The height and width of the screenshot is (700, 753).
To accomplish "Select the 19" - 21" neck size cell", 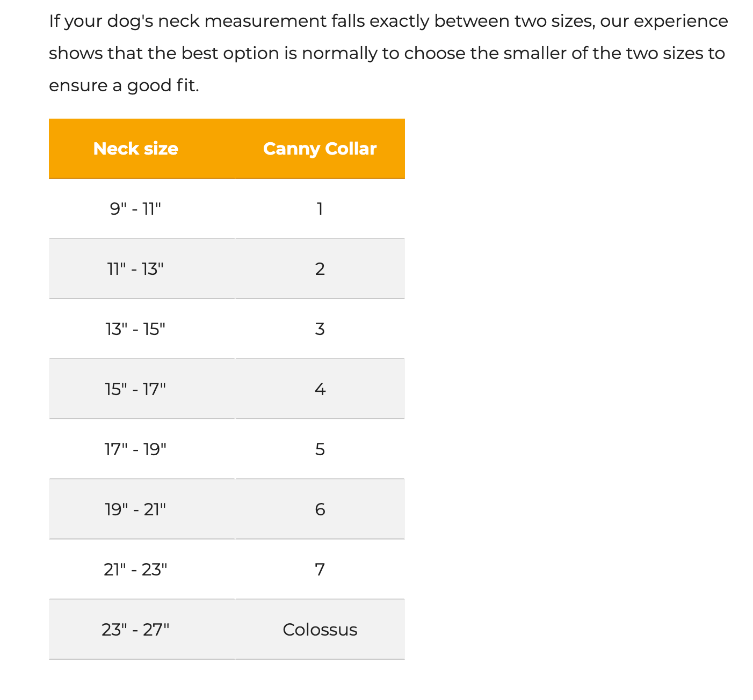I will [135, 509].
